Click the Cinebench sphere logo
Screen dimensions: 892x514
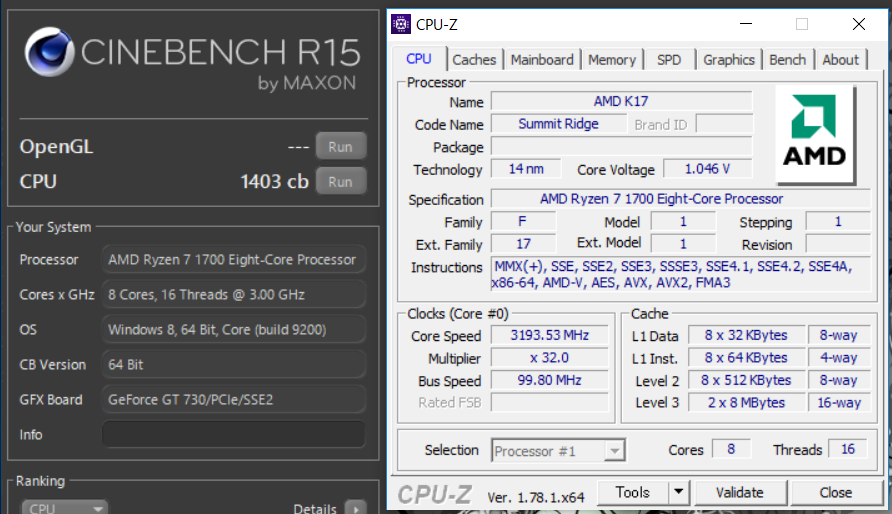[x=49, y=52]
